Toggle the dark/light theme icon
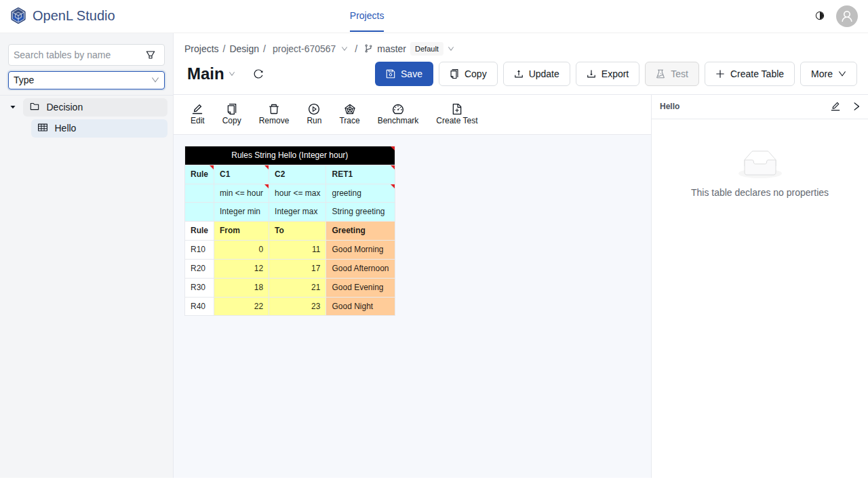 click(x=820, y=16)
